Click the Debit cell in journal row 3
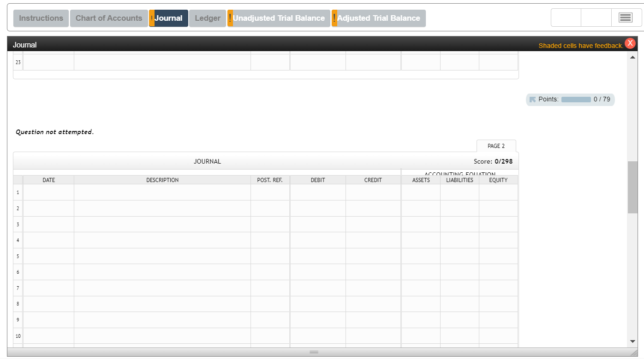 click(x=318, y=224)
